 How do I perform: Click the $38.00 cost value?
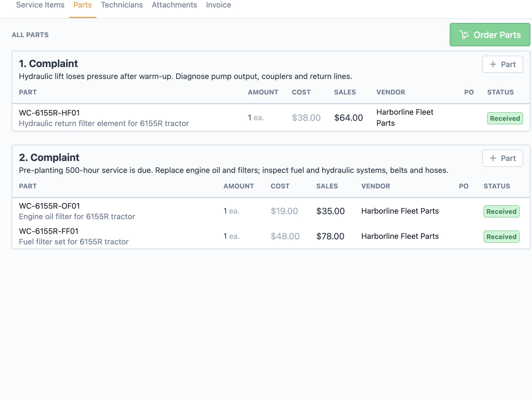pos(306,118)
